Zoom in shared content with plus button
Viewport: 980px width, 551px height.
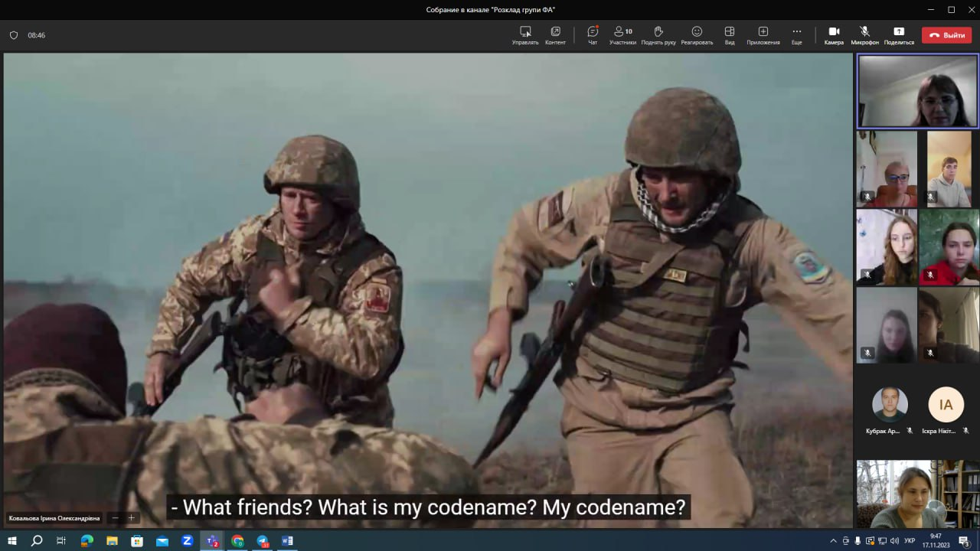tap(131, 518)
